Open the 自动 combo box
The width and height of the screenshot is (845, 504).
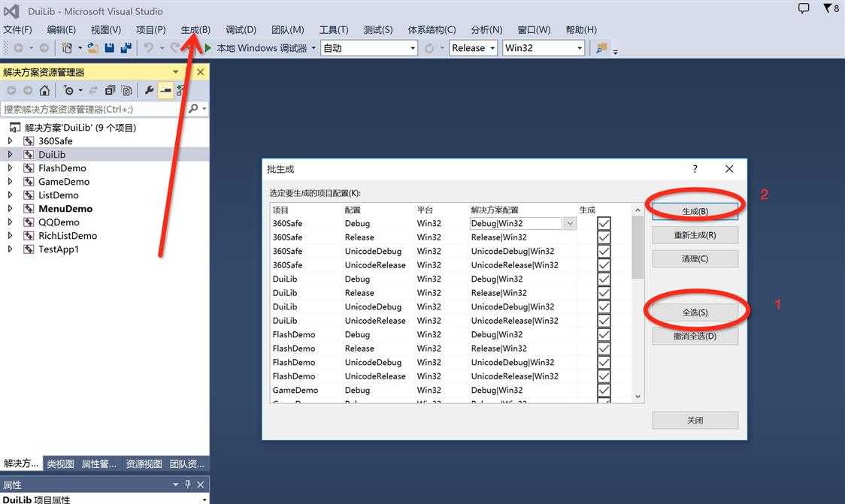pyautogui.click(x=369, y=48)
